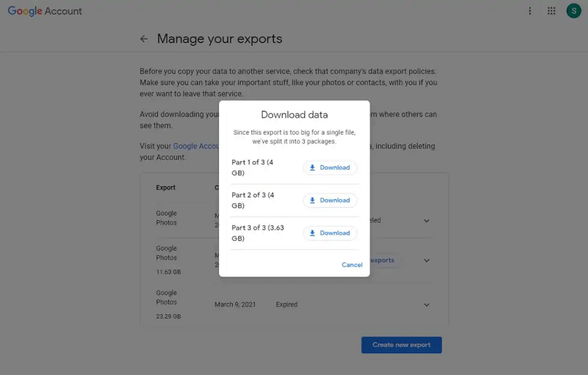Open the Google Account link in the text
Image resolution: width=588 pixels, height=375 pixels.
[196, 146]
